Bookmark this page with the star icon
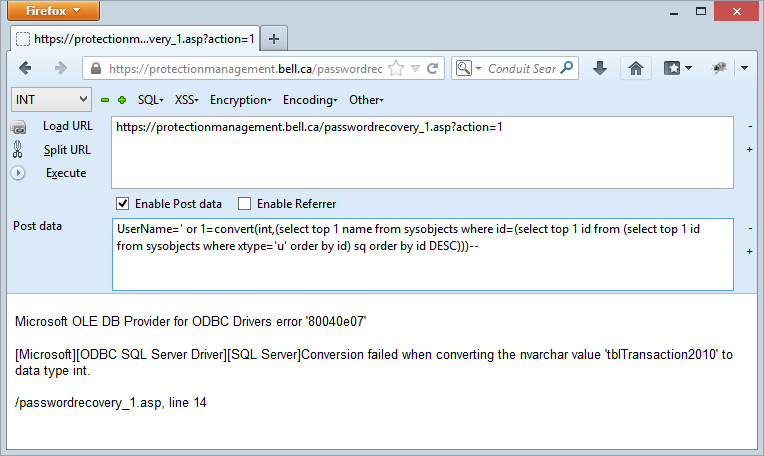Viewport: 764px width, 456px height. click(x=396, y=69)
